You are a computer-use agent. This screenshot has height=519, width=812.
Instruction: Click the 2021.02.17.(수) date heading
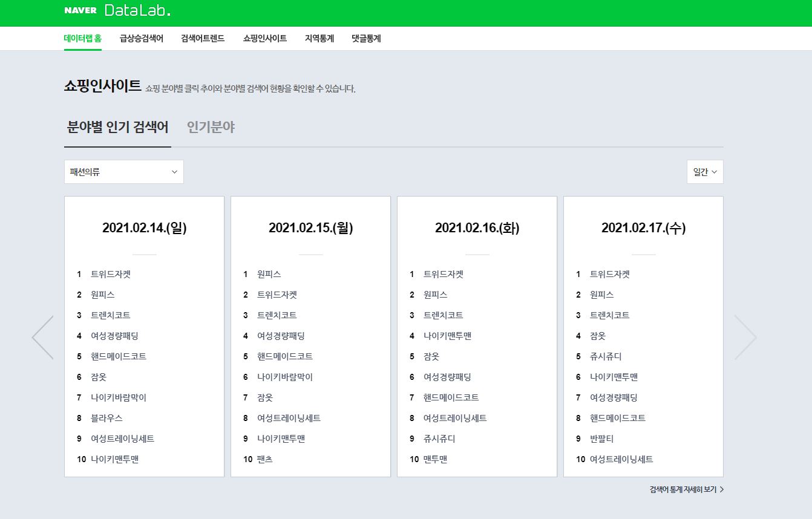(x=644, y=228)
